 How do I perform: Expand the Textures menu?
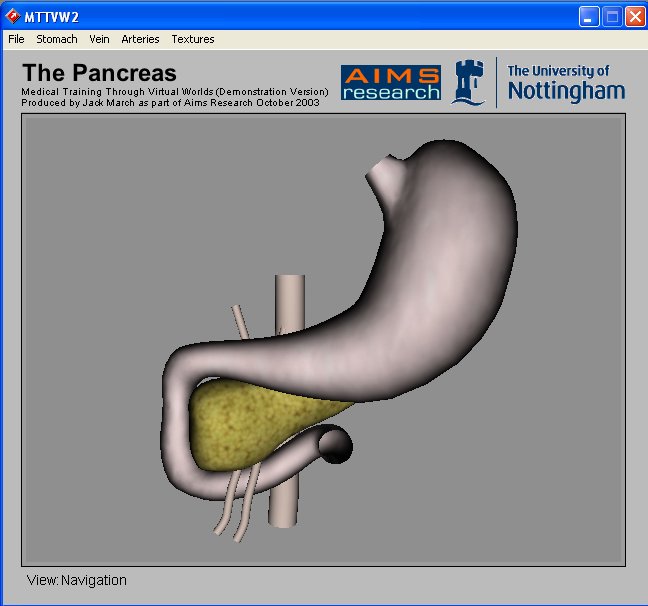pyautogui.click(x=193, y=39)
